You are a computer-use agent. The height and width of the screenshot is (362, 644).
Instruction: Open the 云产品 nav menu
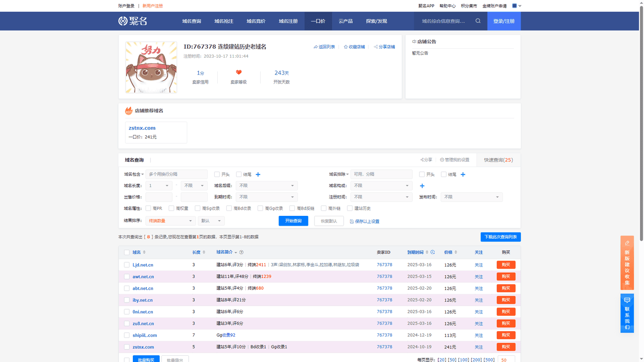(x=345, y=21)
